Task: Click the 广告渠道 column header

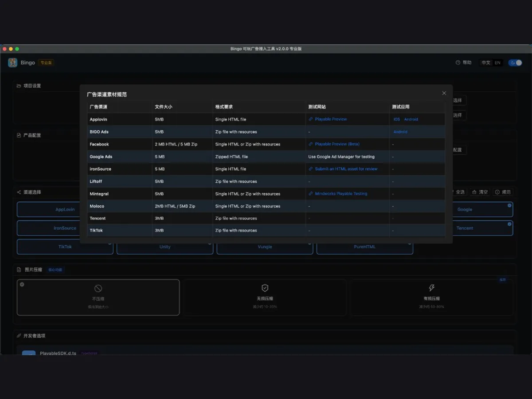Action: pyautogui.click(x=98, y=107)
